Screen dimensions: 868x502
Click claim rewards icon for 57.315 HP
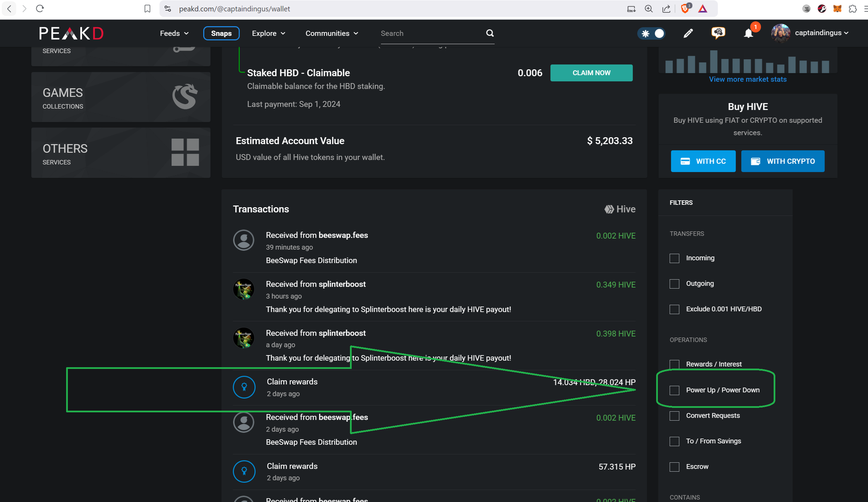click(244, 471)
